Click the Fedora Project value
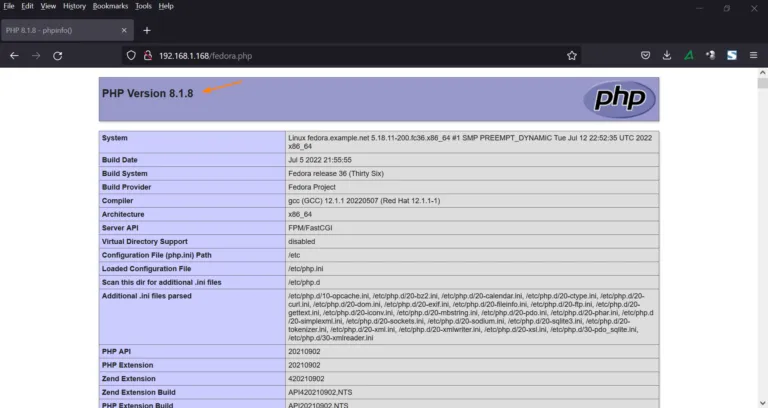Screen dimensions: 768x408 coord(312,187)
